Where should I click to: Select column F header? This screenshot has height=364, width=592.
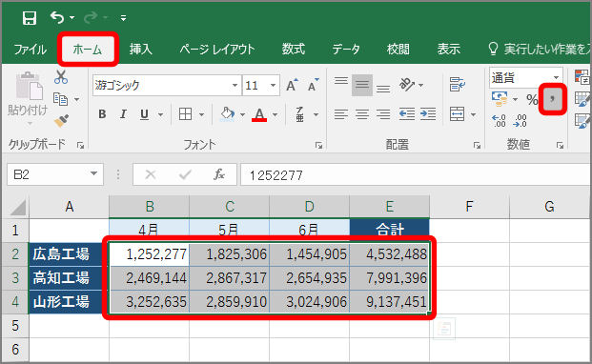pyautogui.click(x=469, y=207)
